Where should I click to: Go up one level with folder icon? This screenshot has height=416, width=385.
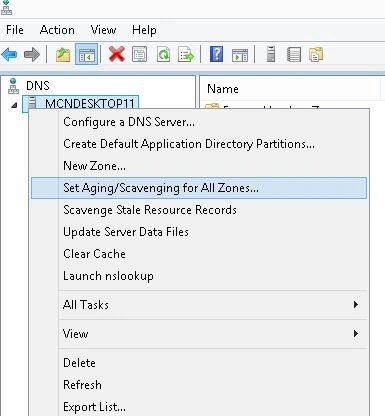63,54
